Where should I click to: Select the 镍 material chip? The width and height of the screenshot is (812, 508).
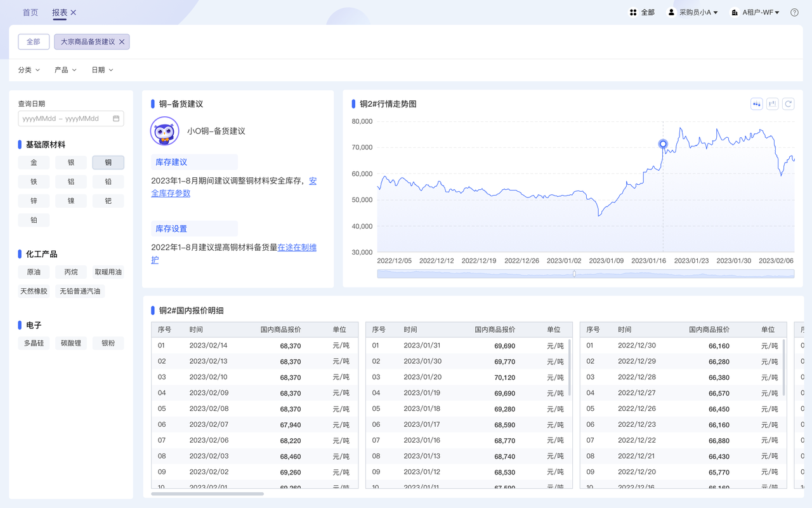(71, 201)
